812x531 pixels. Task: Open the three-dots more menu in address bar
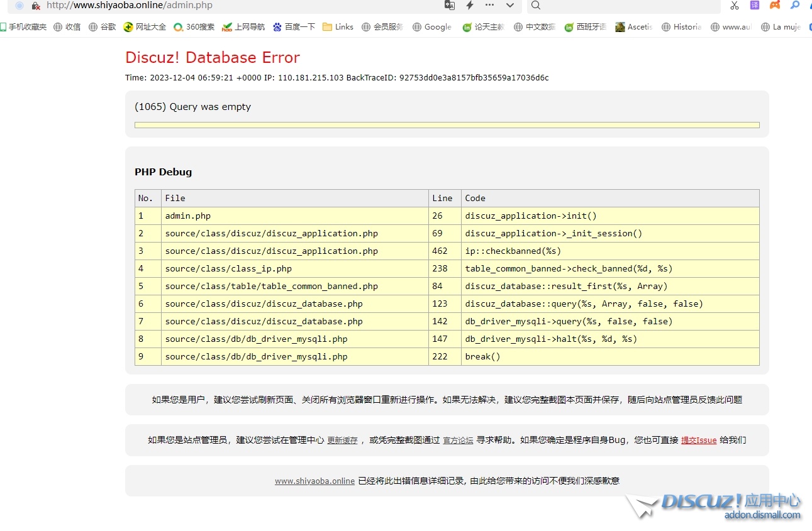pos(490,5)
